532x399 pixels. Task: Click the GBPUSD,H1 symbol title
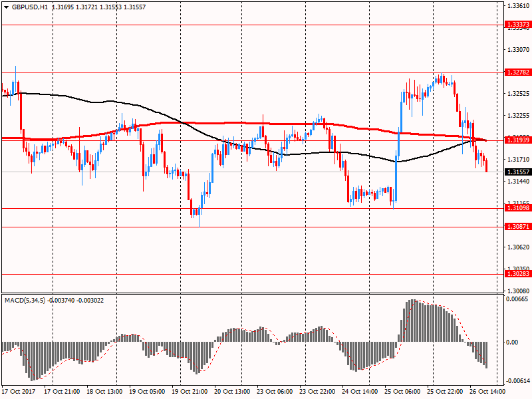tap(30, 7)
